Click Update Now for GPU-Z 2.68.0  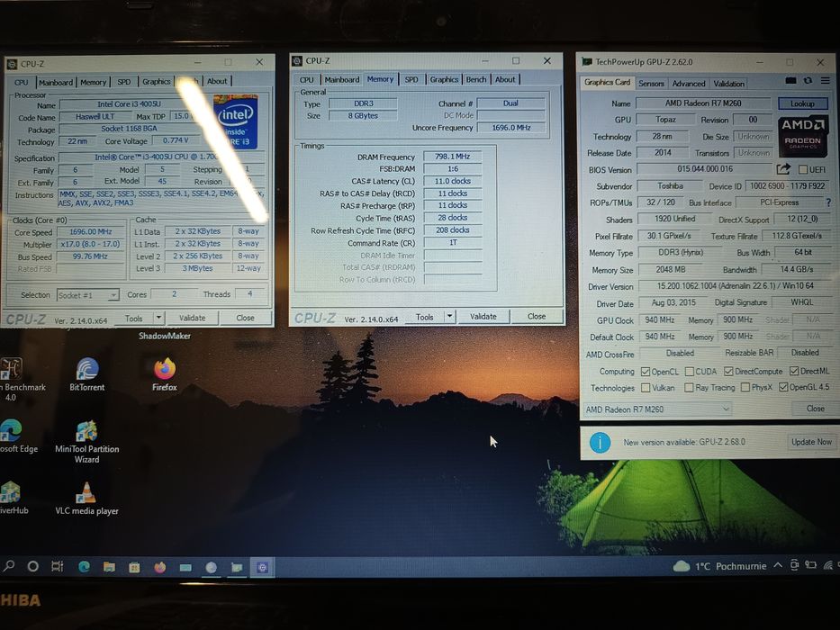(811, 442)
